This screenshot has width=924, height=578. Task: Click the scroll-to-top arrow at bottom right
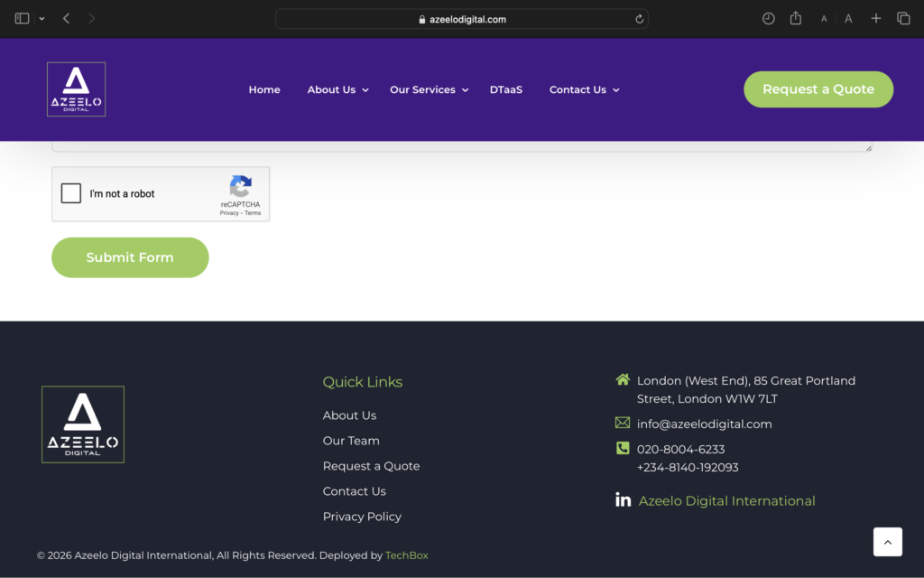(888, 542)
